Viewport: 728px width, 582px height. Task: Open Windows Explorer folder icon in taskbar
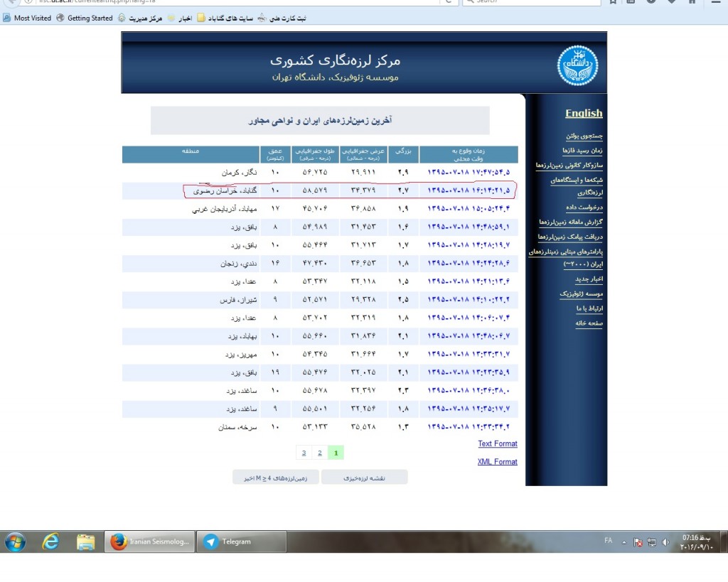pyautogui.click(x=86, y=541)
